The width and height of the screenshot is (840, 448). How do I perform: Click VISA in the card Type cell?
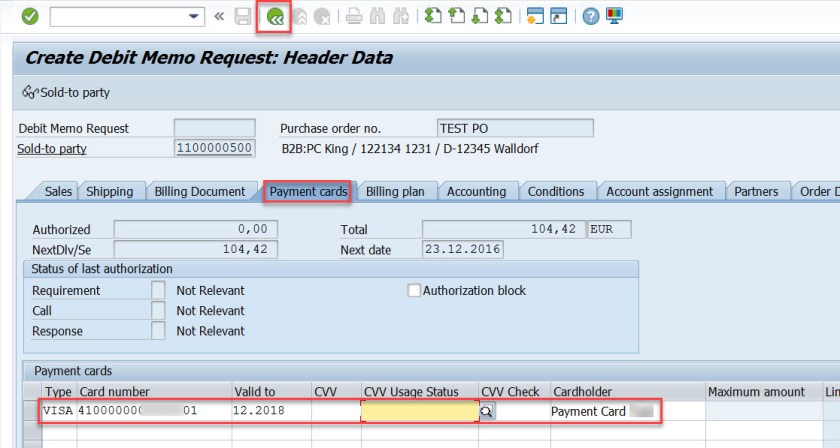click(x=58, y=411)
